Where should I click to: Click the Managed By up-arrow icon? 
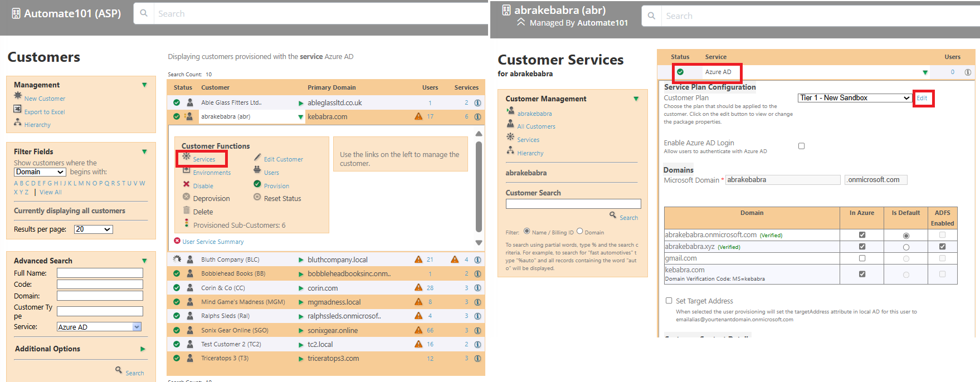(521, 22)
